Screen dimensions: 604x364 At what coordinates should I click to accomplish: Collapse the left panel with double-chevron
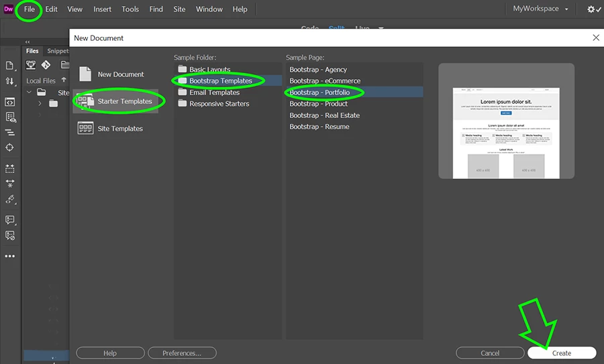(x=28, y=42)
